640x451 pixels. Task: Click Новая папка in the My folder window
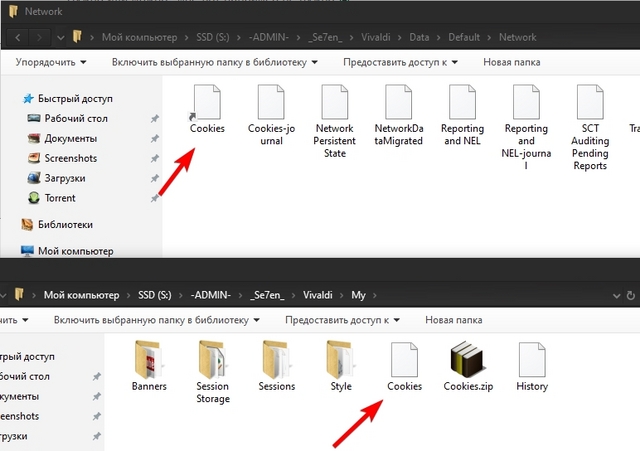coord(454,320)
